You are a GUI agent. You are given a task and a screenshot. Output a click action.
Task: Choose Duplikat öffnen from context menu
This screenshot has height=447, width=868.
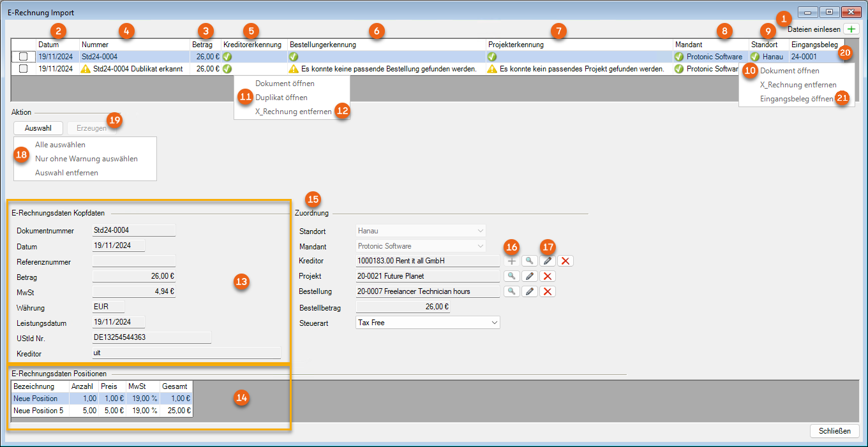281,98
